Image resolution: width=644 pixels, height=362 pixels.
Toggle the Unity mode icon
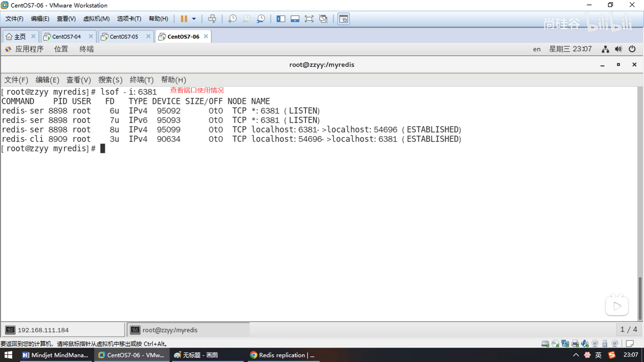[x=323, y=19]
